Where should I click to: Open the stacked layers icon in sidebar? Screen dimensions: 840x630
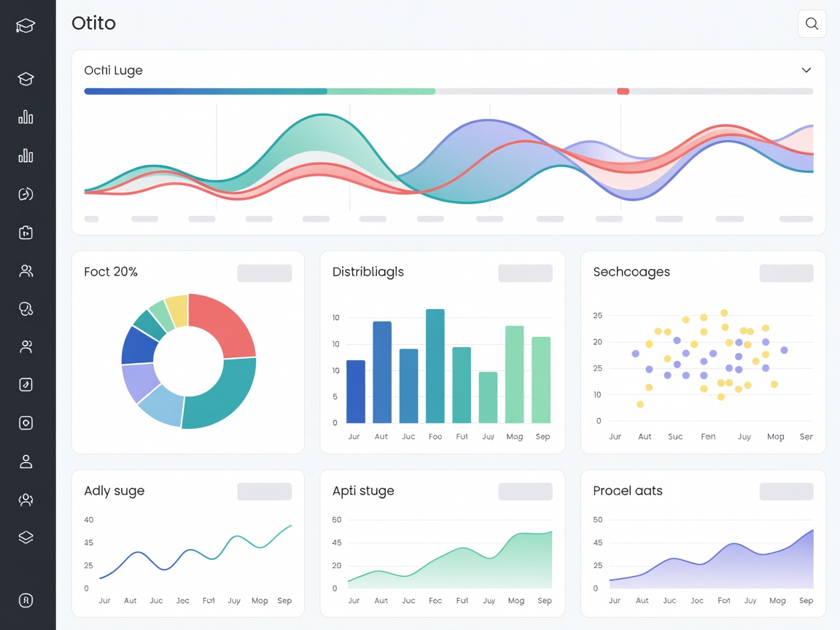26,537
